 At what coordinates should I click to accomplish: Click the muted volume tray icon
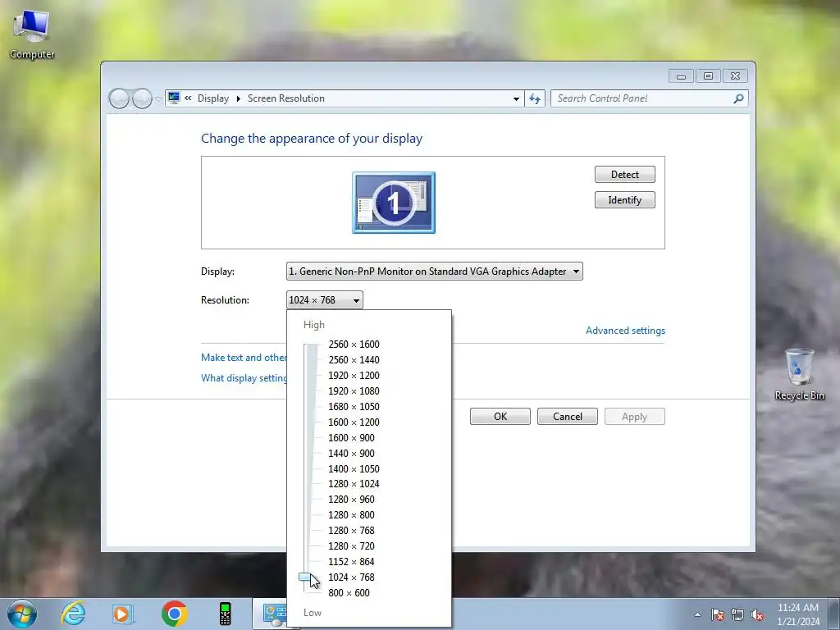757,614
